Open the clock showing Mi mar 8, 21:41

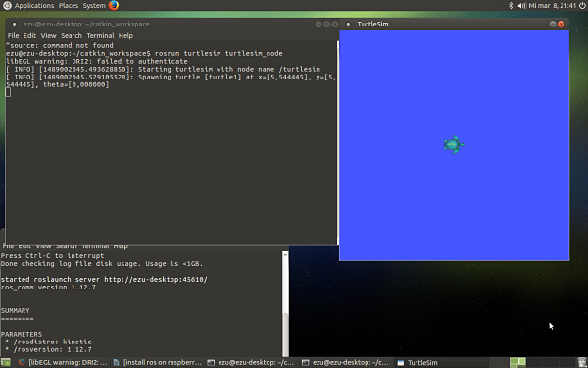[x=552, y=5]
